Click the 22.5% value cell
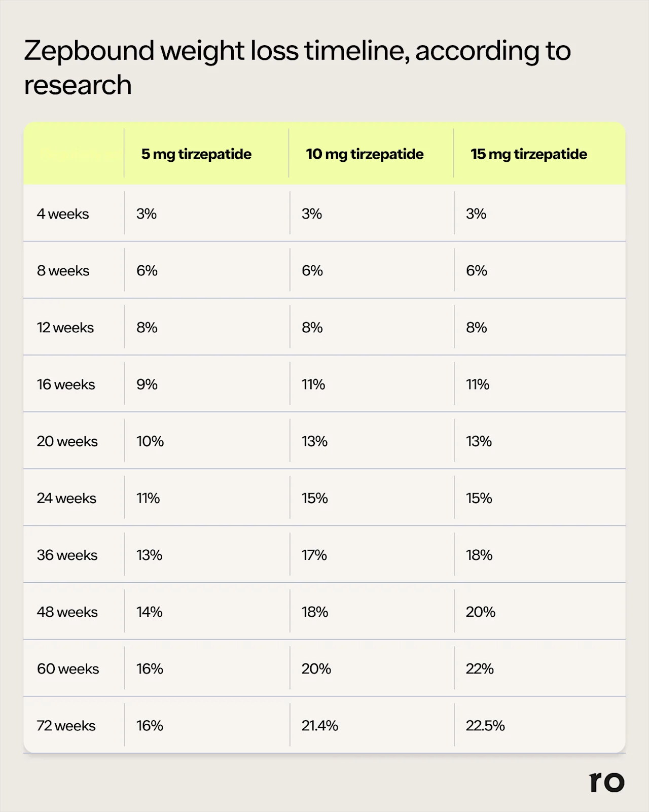This screenshot has width=649, height=812. pyautogui.click(x=485, y=726)
